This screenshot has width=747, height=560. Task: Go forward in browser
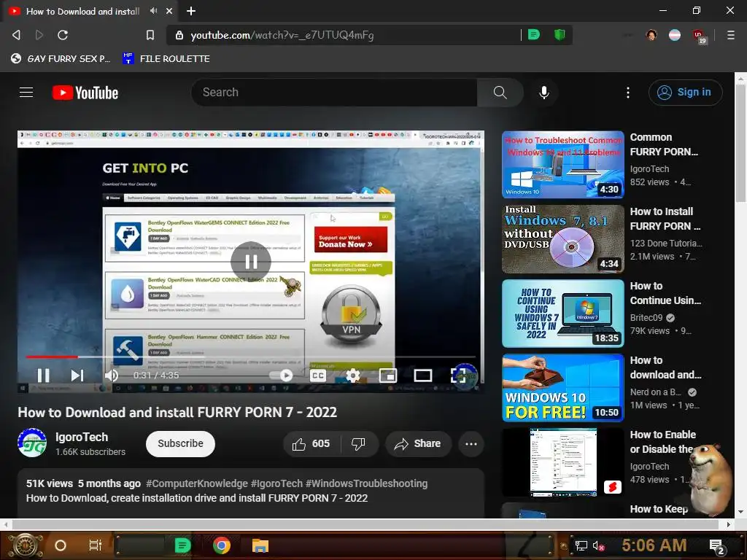(39, 35)
